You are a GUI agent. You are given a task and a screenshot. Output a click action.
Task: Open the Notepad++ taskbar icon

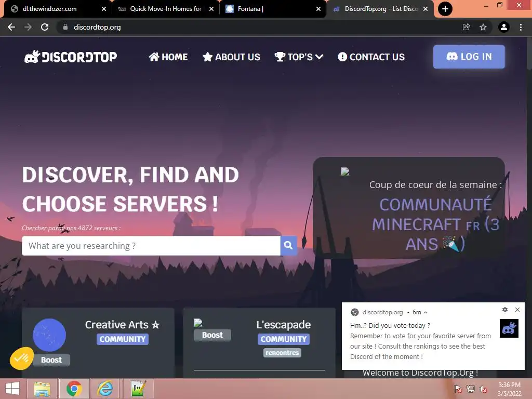point(138,389)
